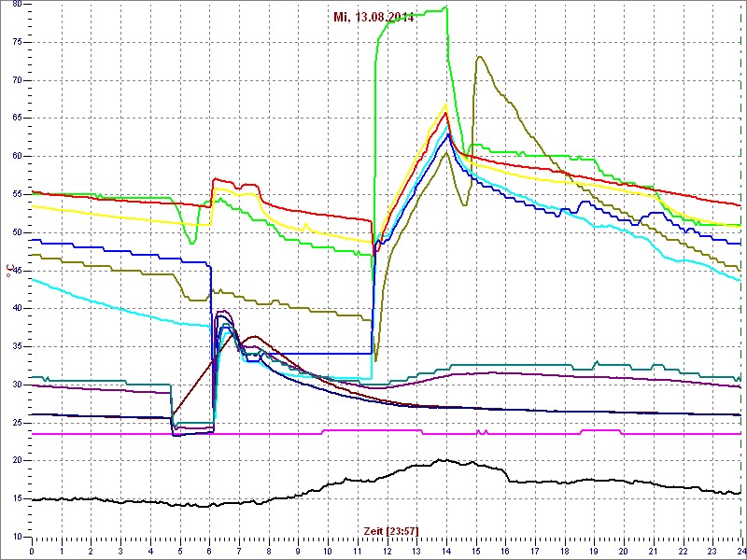This screenshot has height=560, width=747.
Task: Click hour '11' on the time axis
Action: tap(358, 552)
